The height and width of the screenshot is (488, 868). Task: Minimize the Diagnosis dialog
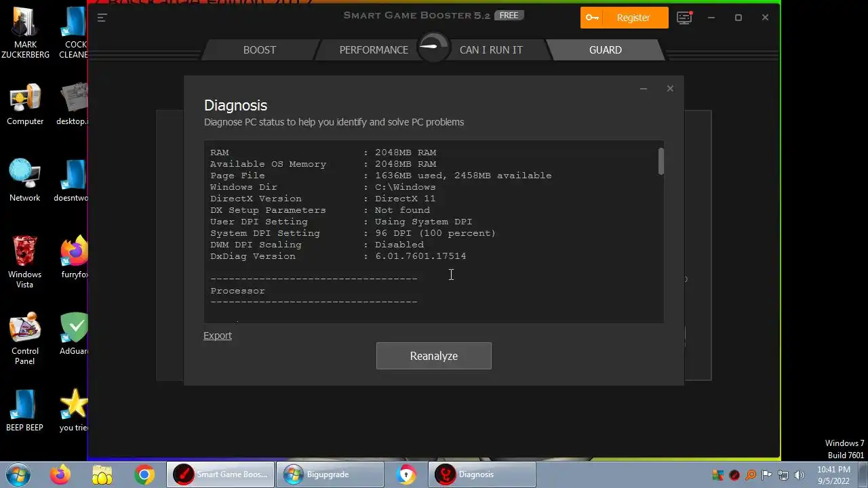pos(644,88)
